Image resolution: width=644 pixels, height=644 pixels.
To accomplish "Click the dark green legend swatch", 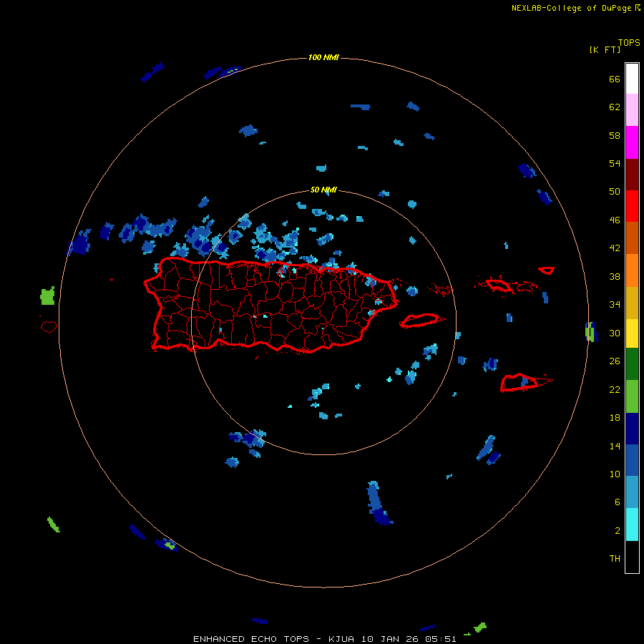I will point(632,364).
